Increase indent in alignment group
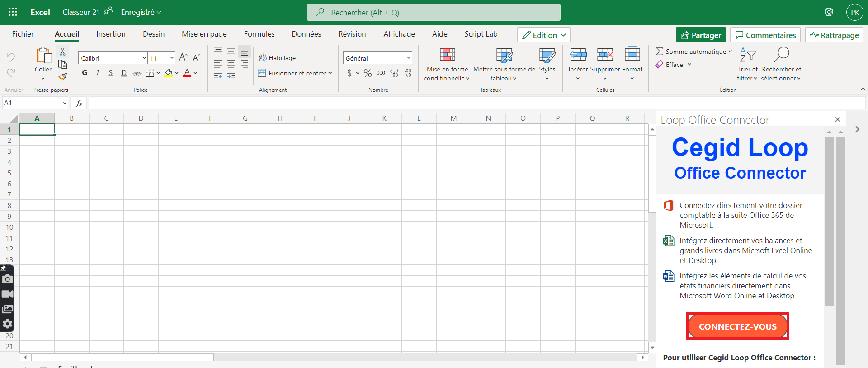 [231, 77]
